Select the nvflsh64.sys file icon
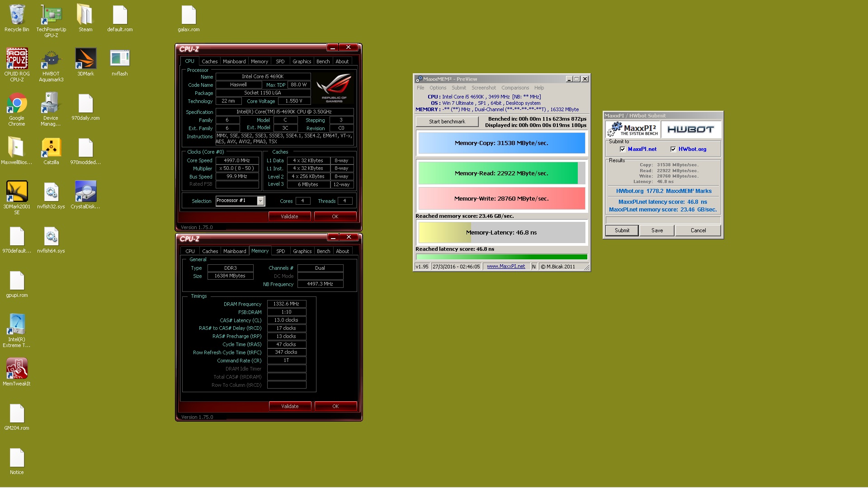This screenshot has height=488, width=868. [x=51, y=239]
